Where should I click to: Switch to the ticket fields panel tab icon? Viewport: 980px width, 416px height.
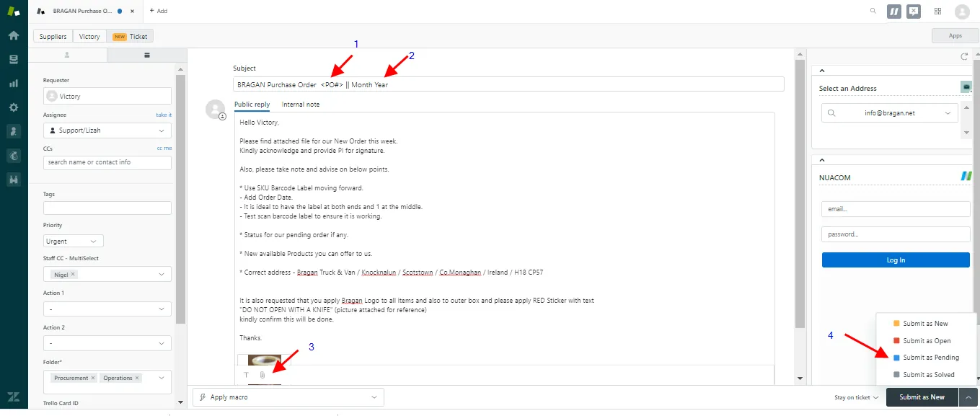click(x=147, y=55)
